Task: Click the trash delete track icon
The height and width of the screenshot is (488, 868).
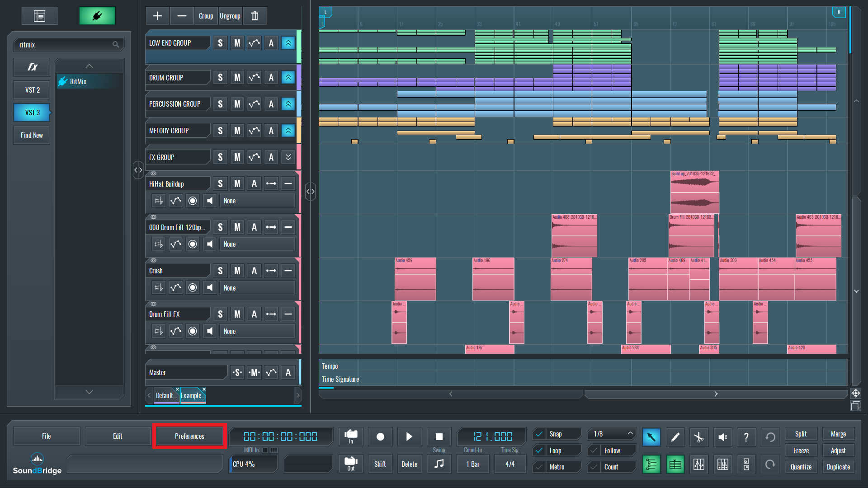Action: [255, 16]
